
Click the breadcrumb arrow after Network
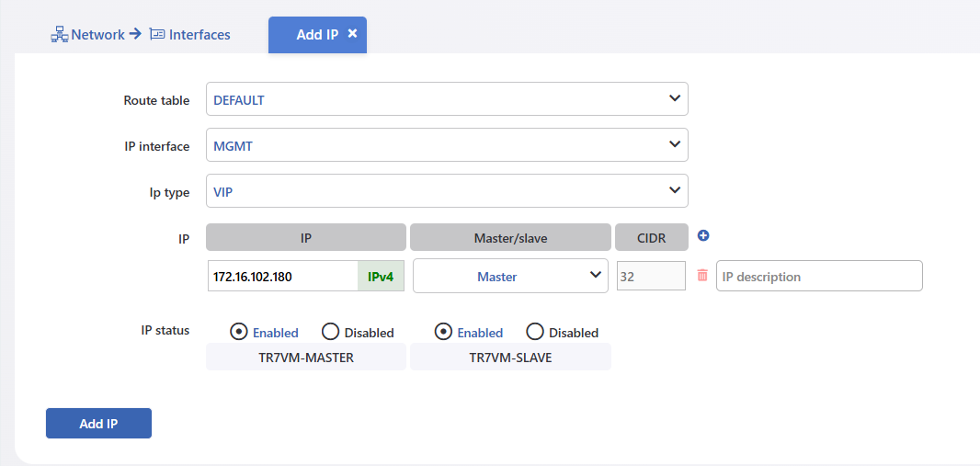pyautogui.click(x=136, y=34)
